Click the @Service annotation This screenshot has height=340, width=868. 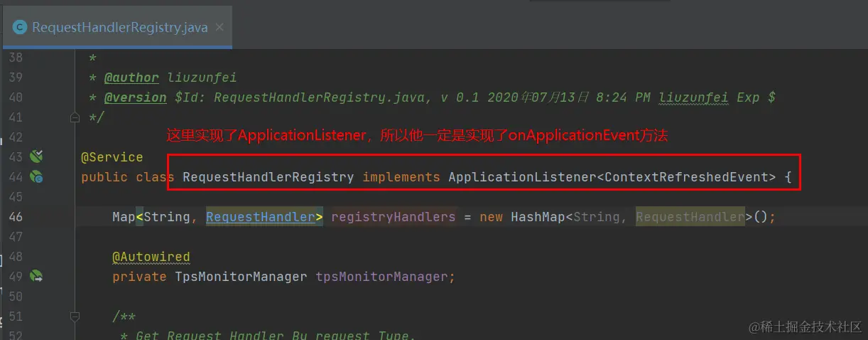(x=112, y=157)
